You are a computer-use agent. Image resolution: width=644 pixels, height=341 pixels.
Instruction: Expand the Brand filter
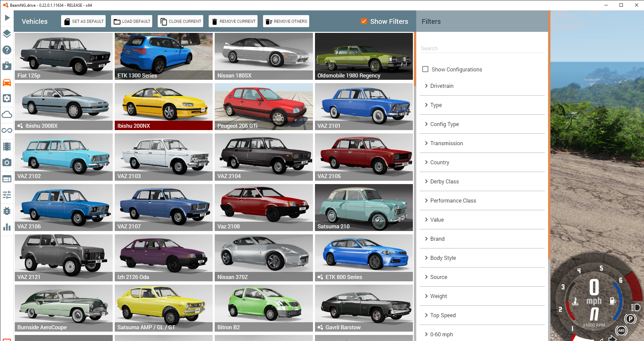(482, 239)
